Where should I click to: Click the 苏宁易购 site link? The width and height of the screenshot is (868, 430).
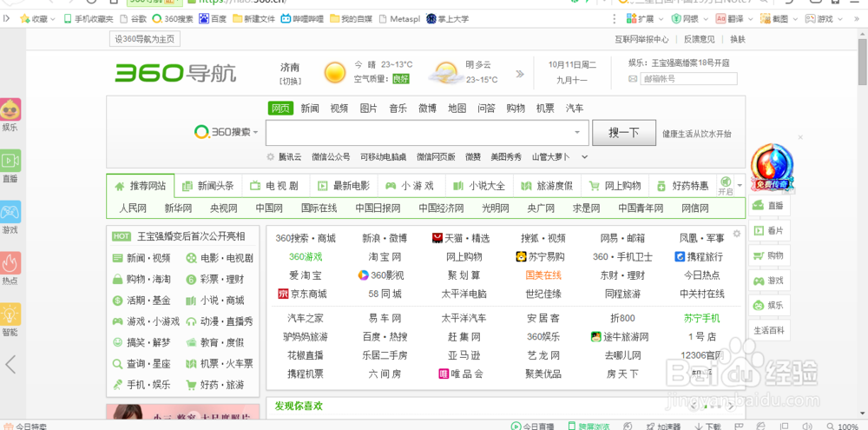tap(540, 256)
